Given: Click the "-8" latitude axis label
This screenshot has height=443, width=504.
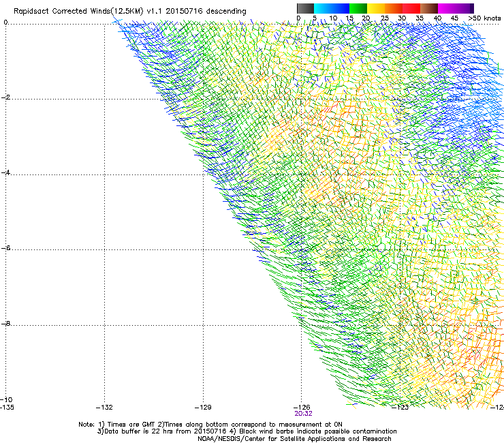Looking at the screenshot, I should click(x=5, y=323).
